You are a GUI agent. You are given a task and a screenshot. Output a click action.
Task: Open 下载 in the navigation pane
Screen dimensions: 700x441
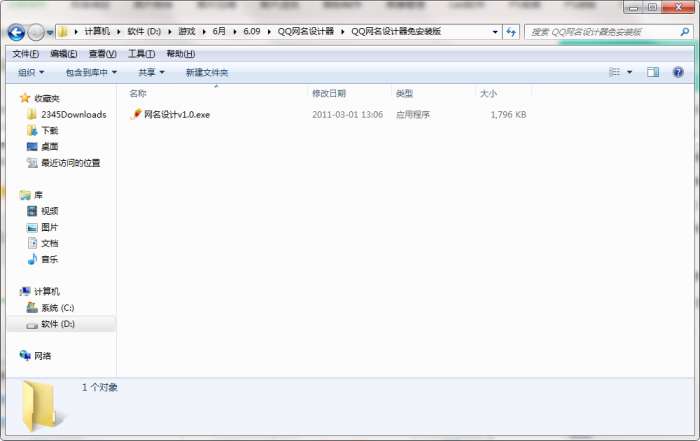50,131
